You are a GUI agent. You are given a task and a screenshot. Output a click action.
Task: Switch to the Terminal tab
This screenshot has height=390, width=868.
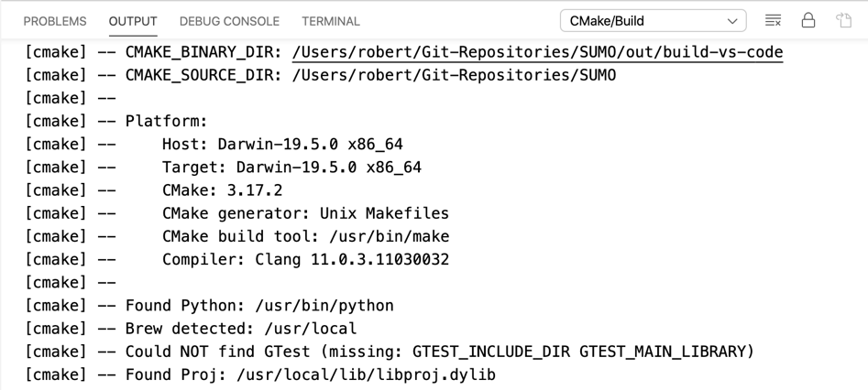(x=331, y=21)
